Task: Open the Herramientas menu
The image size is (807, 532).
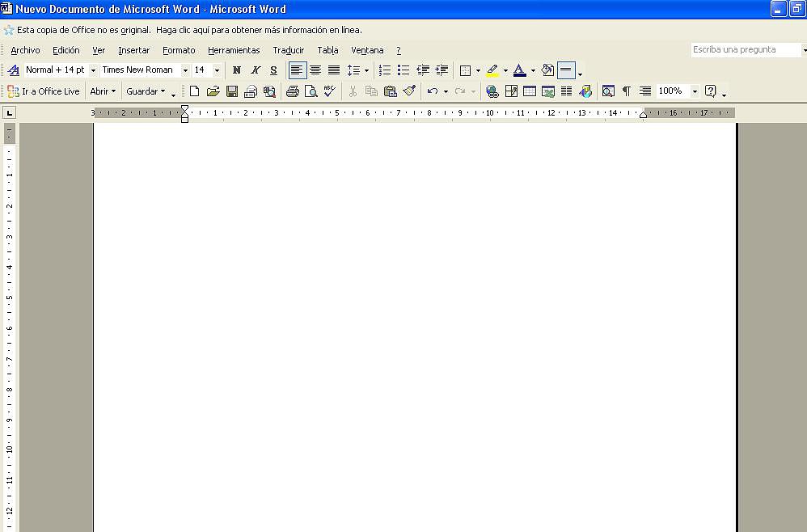Action: [x=234, y=50]
